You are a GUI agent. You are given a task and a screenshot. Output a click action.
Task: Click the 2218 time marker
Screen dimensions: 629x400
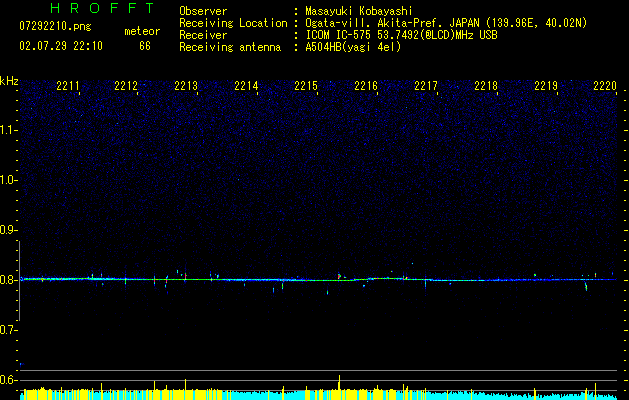486,86
